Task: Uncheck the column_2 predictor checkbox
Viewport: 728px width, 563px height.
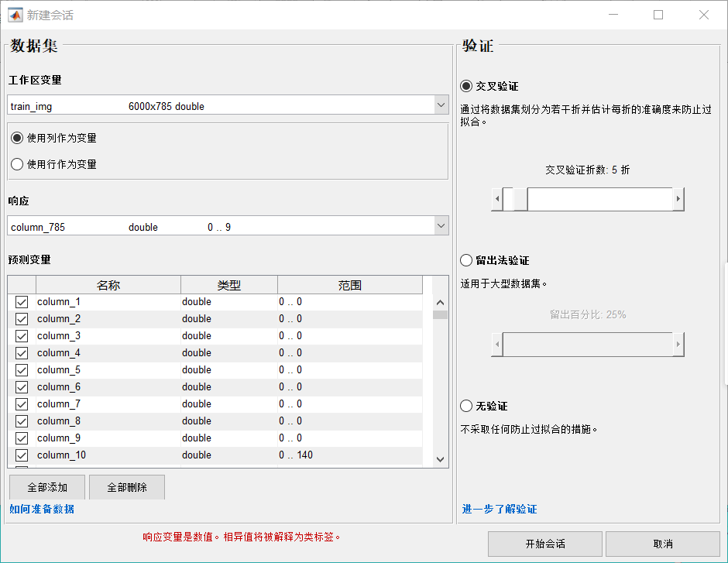Action: tap(22, 319)
